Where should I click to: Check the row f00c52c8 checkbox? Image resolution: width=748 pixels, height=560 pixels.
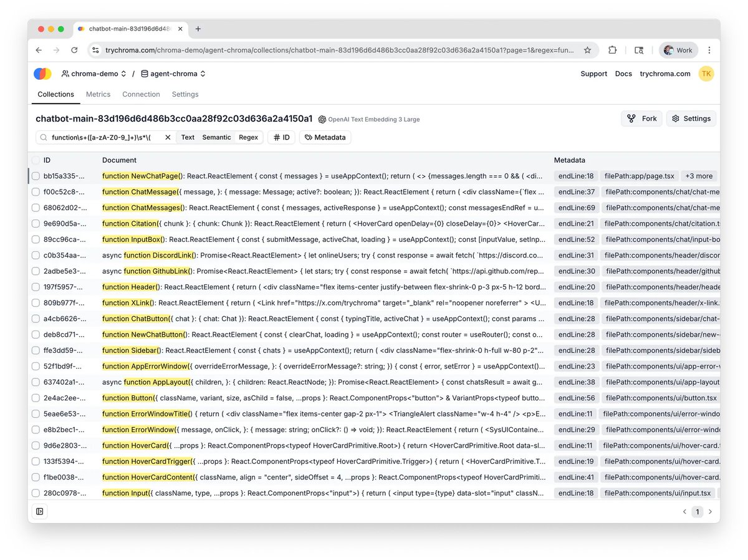36,192
